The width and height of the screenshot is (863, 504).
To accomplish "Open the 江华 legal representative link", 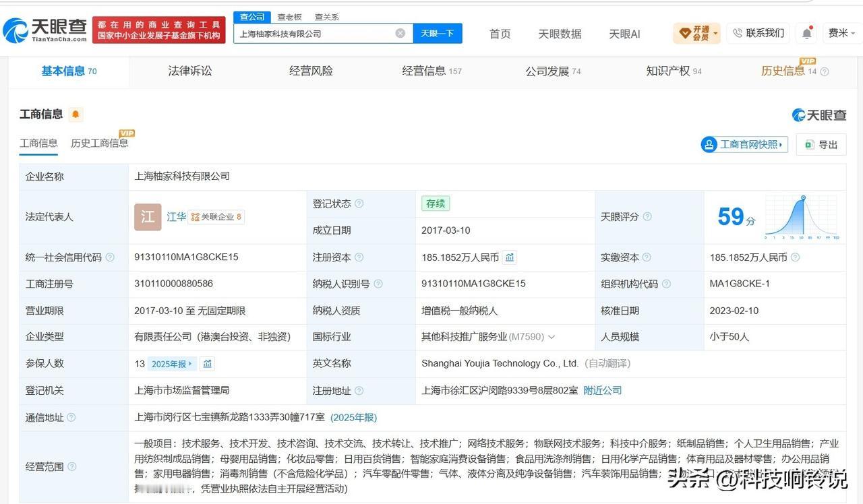I will tap(177, 217).
